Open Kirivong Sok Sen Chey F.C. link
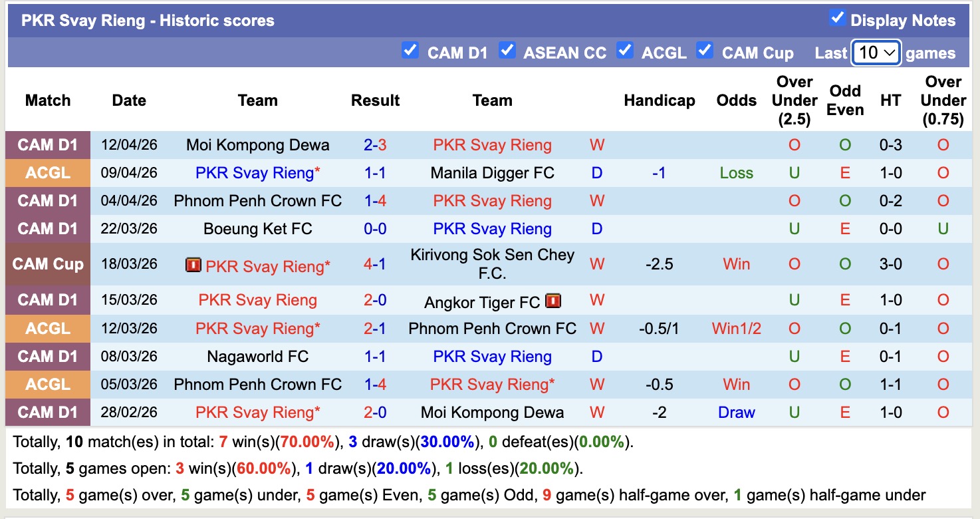The width and height of the screenshot is (980, 519). [x=492, y=263]
